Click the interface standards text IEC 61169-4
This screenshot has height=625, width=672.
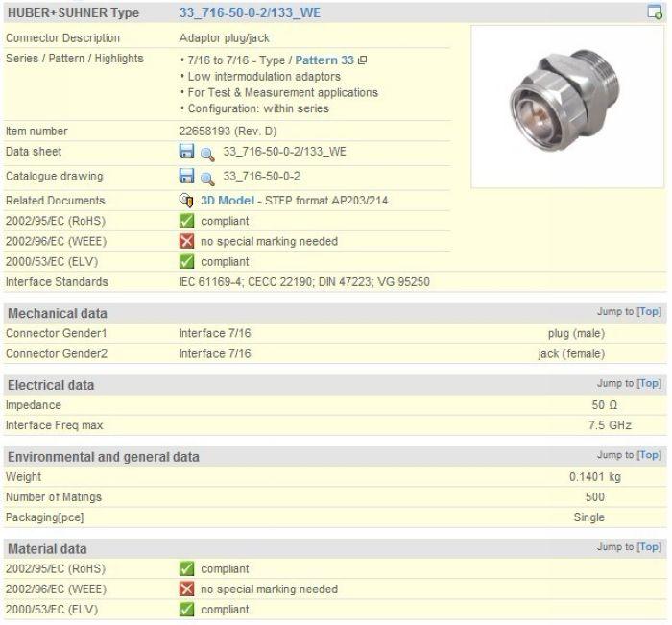(x=210, y=281)
